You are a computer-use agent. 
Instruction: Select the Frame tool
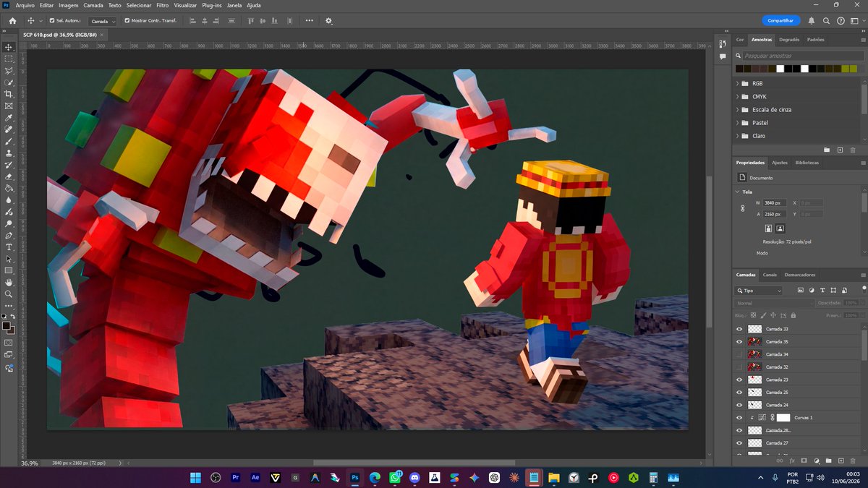(x=9, y=106)
